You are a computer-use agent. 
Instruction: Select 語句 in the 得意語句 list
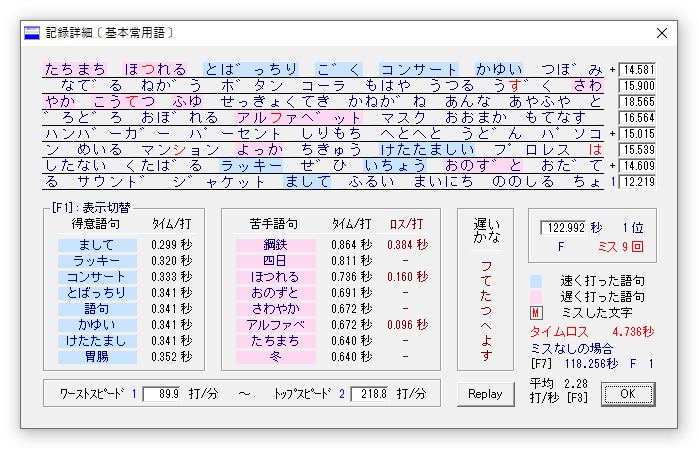(97, 309)
